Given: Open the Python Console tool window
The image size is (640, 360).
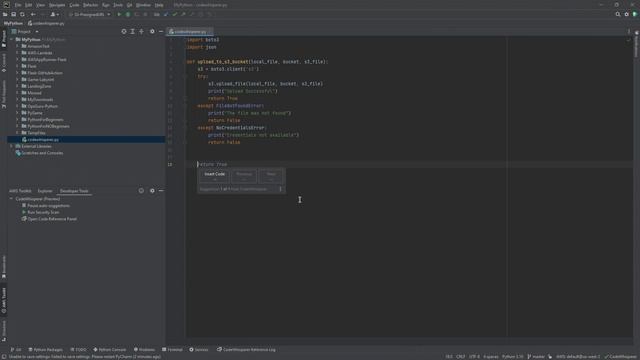Looking at the screenshot, I should (x=110, y=349).
